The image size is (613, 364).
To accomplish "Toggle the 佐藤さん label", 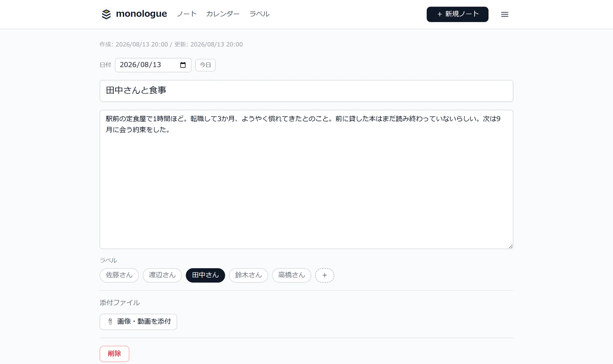I will [119, 275].
